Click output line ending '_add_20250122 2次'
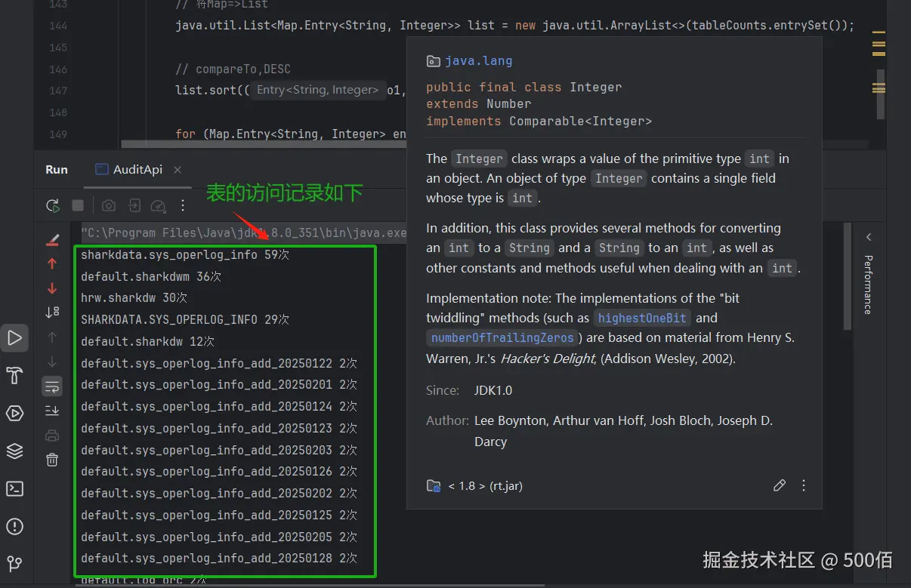911x588 pixels. (219, 364)
